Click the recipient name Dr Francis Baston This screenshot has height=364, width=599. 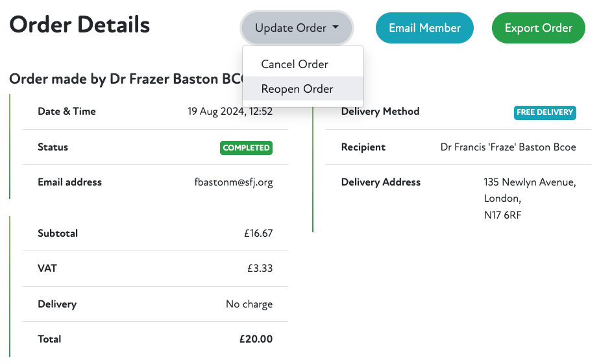click(508, 147)
